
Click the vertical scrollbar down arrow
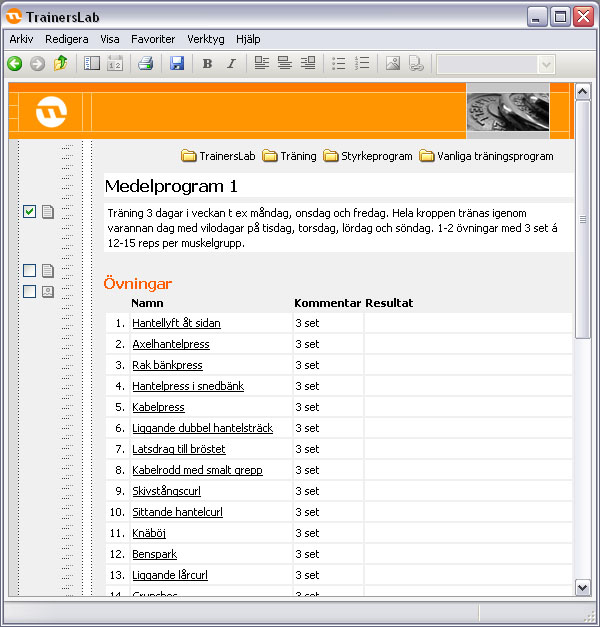(583, 587)
